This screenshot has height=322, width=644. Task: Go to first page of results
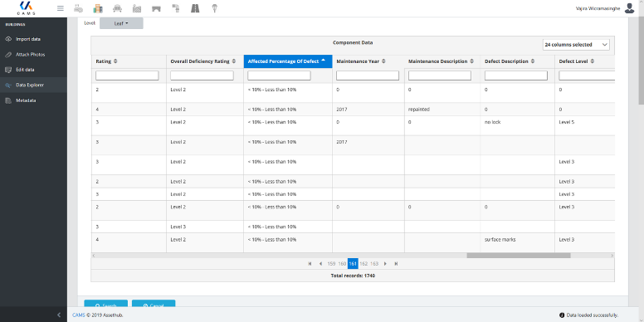pyautogui.click(x=310, y=264)
